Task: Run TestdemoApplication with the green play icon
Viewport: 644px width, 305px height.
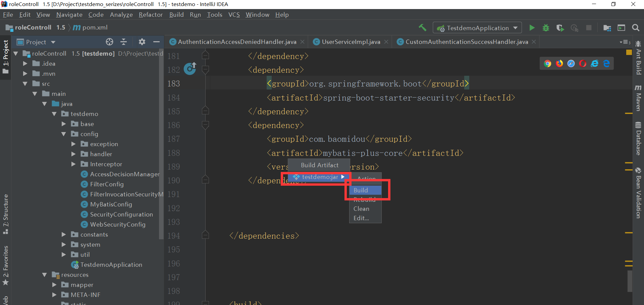Action: point(532,28)
